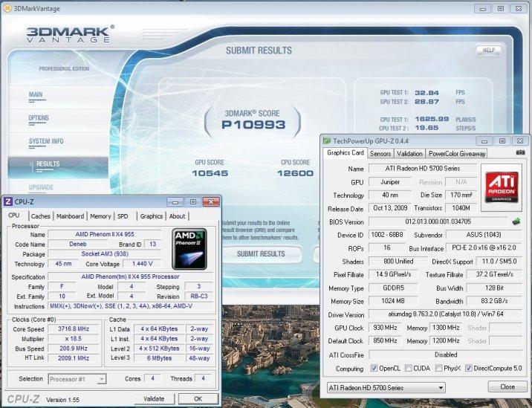Click the CPU score 12600
Image resolution: width=532 pixels, height=408 pixels.
coord(295,173)
